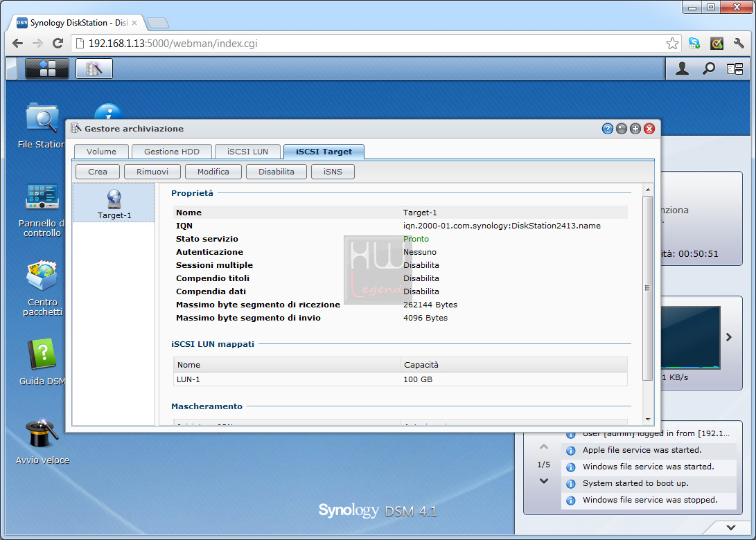Select the Target-1 icon in the list

(x=114, y=204)
